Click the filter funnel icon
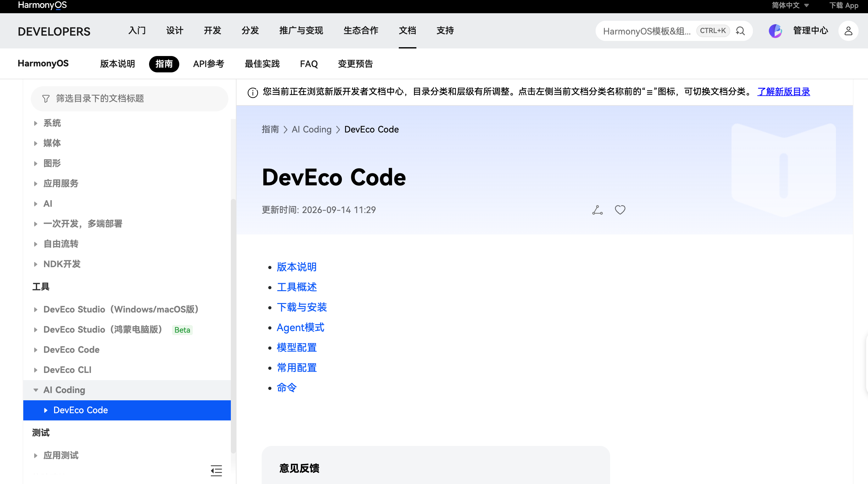The image size is (868, 484). point(46,98)
